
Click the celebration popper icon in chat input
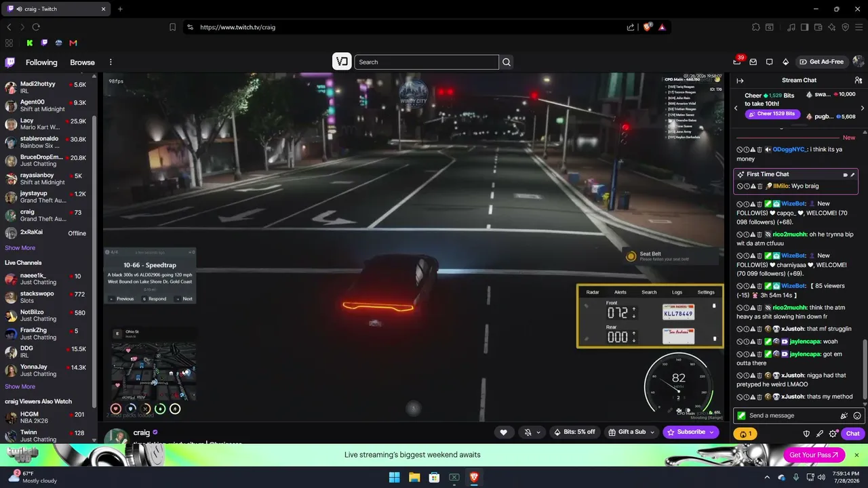click(x=844, y=415)
